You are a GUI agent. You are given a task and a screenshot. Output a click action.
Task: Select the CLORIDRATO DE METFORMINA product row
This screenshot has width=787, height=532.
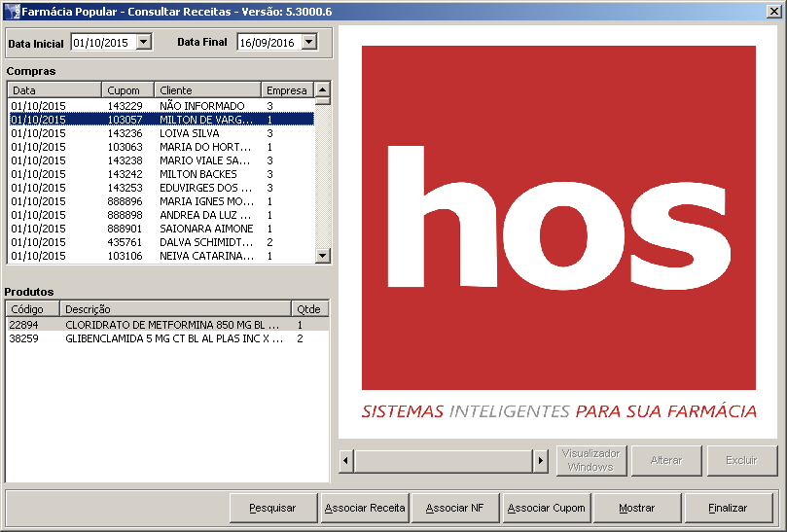coord(165,325)
